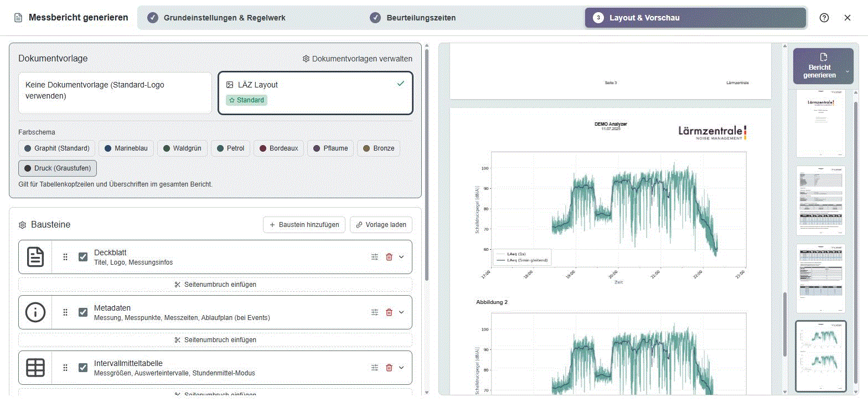Grab the Intervallmitteltabelle drag handle
The width and height of the screenshot is (868, 402).
[65, 368]
